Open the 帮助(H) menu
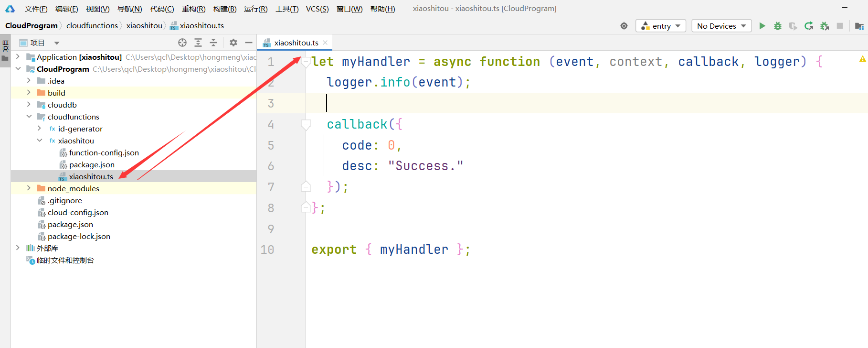This screenshot has height=348, width=868. (x=382, y=9)
